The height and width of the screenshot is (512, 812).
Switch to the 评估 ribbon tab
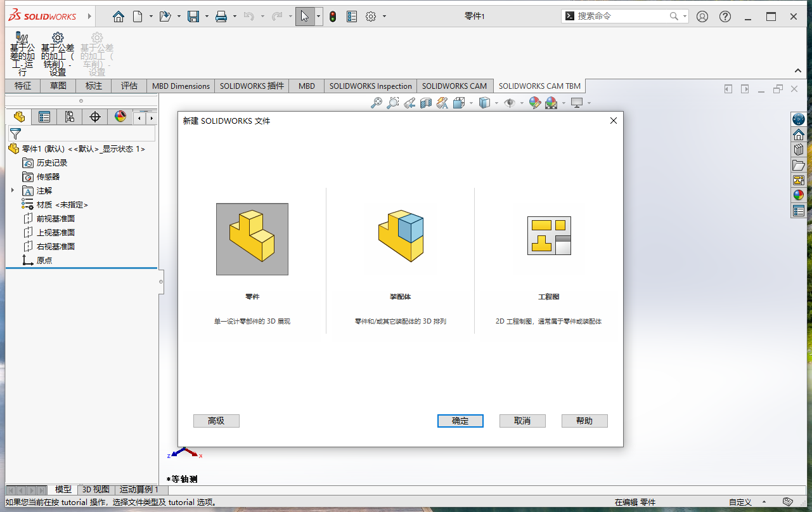pyautogui.click(x=129, y=86)
